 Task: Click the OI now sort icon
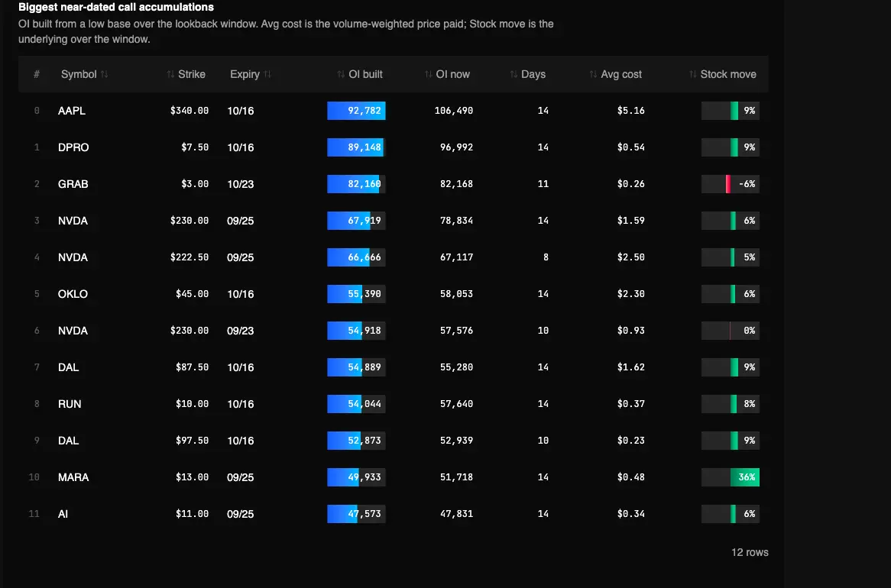point(429,74)
